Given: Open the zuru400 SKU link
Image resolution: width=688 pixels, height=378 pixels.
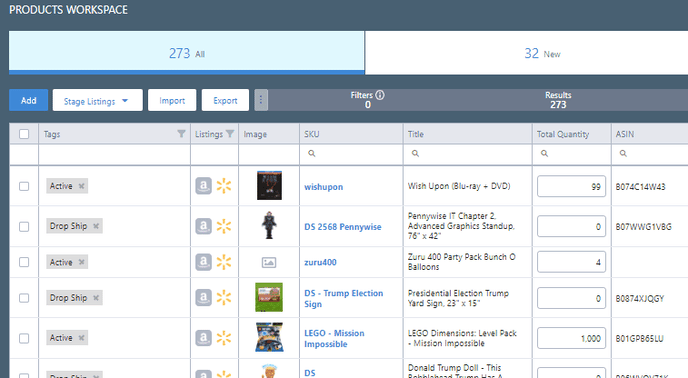Looking at the screenshot, I should pyautogui.click(x=320, y=262).
